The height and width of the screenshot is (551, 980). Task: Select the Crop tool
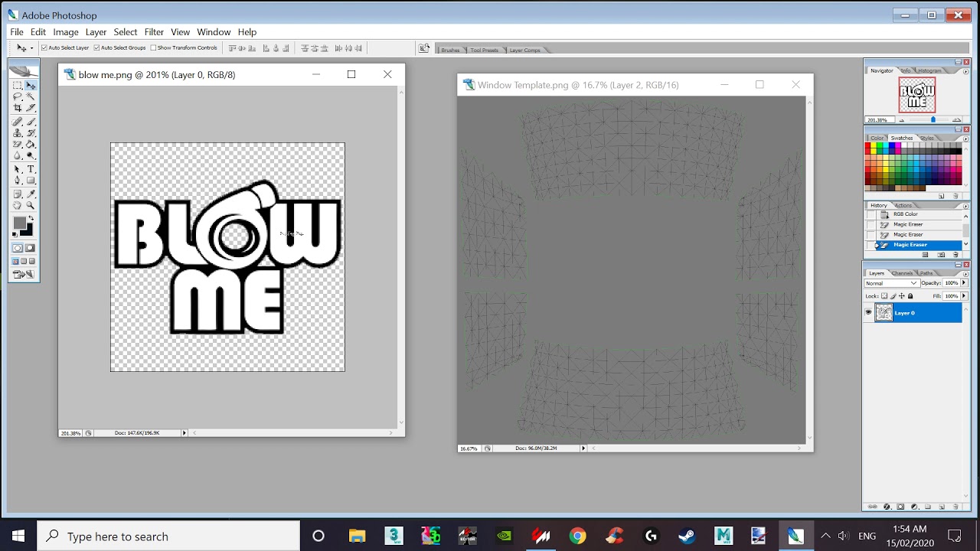point(17,108)
